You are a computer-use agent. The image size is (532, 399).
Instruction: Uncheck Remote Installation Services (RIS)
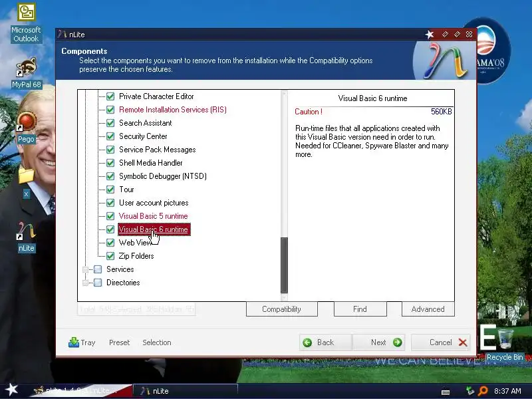[x=110, y=110]
